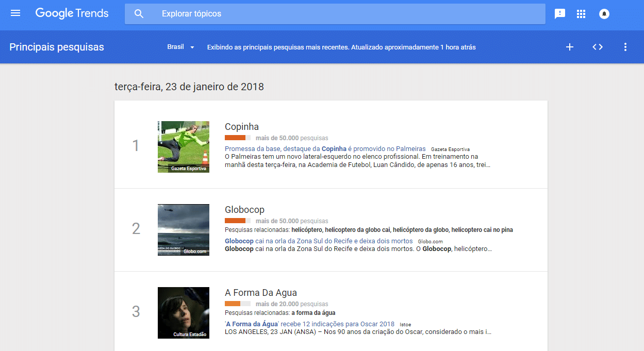Screen dimensions: 644x351
Task: Click the rank number 2
Action: click(136, 229)
